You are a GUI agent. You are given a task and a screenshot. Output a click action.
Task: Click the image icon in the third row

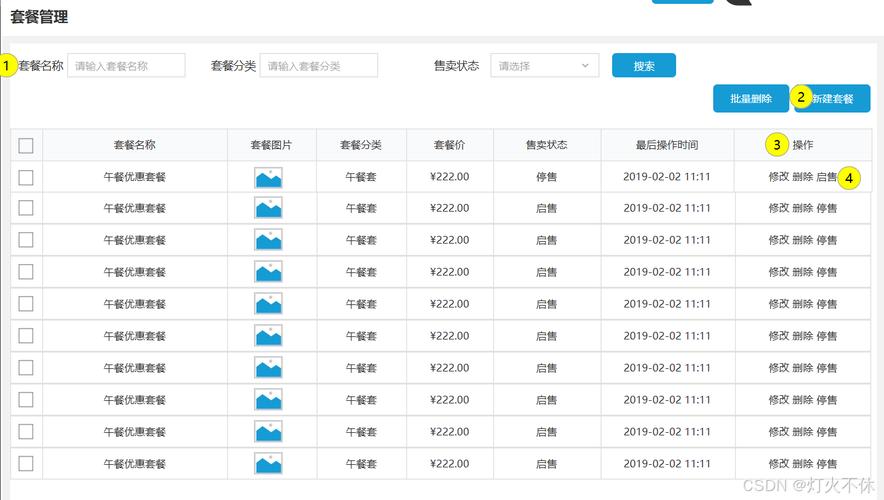[x=268, y=240]
